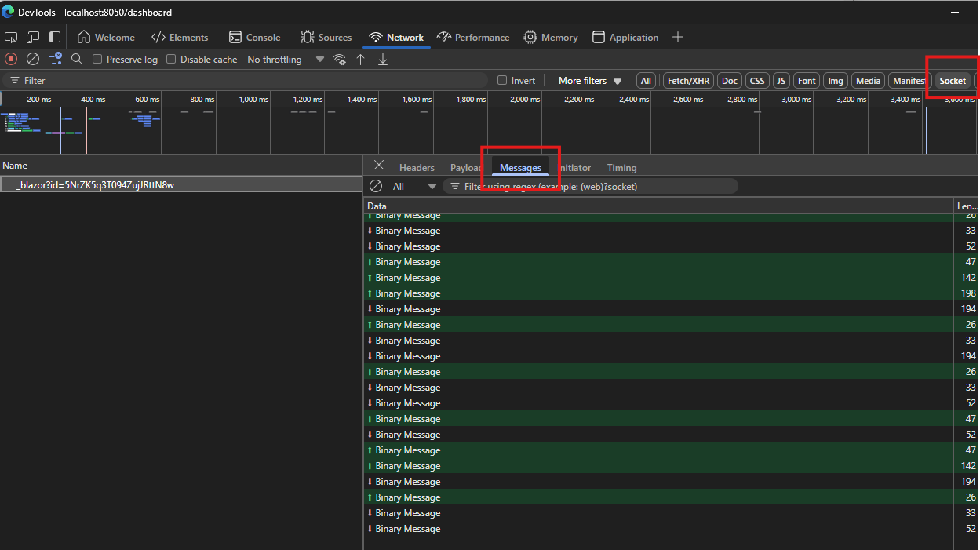Screen dimensions: 980x550
Task: Toggle device emulation icon
Action: pyautogui.click(x=33, y=37)
